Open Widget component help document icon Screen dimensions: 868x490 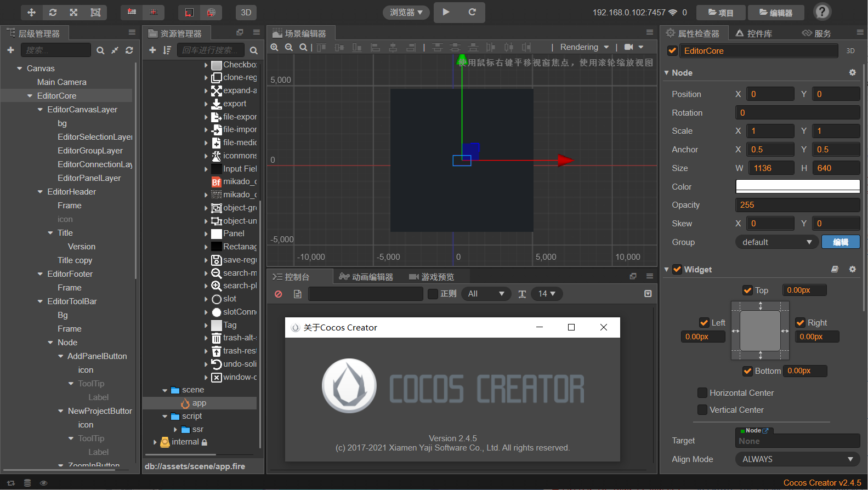point(835,269)
